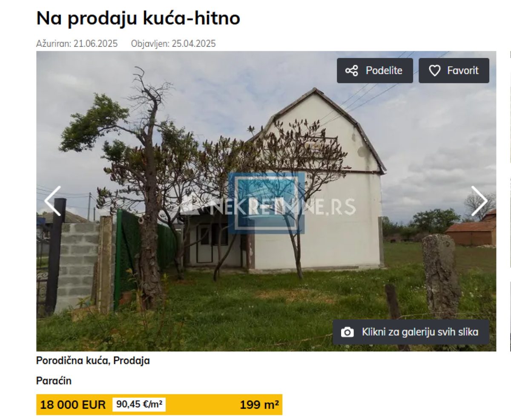Mark the listing as Favorit
511x420 pixels.
coord(454,71)
